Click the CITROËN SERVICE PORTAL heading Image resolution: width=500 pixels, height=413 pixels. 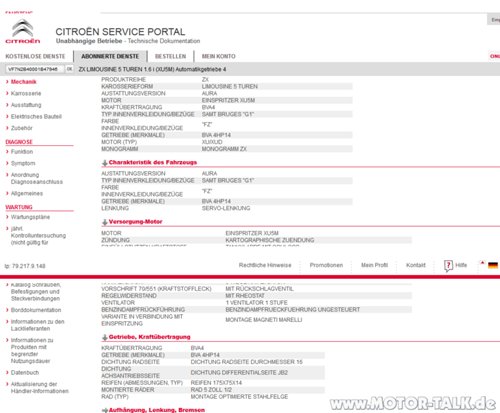[x=120, y=32]
